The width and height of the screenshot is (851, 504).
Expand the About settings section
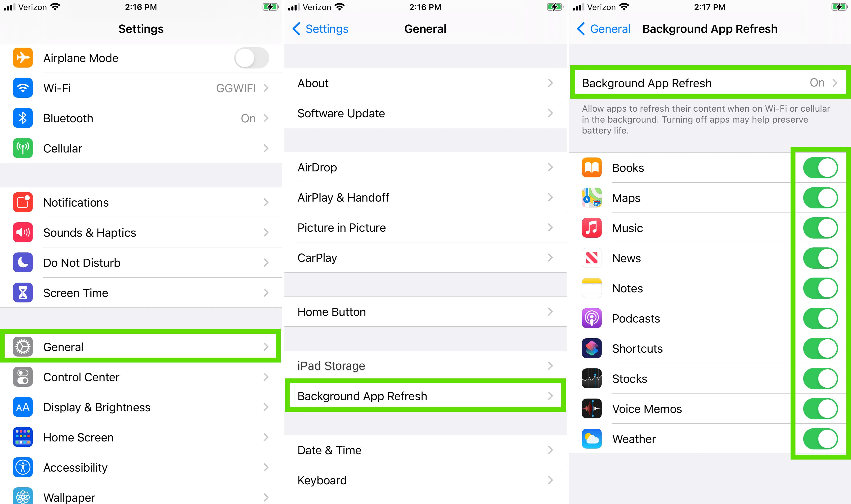pyautogui.click(x=425, y=83)
